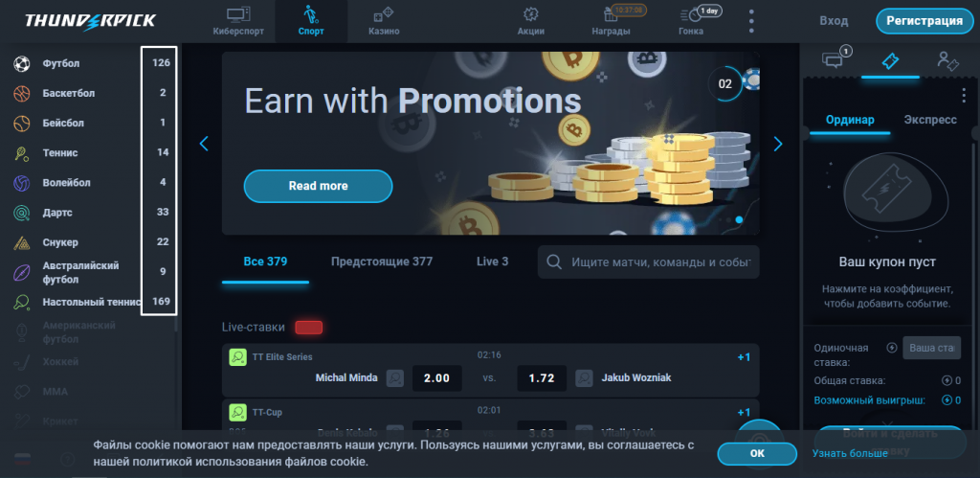Screen dimensions: 980x478
Task: Show next banner with right arrow
Action: click(777, 144)
